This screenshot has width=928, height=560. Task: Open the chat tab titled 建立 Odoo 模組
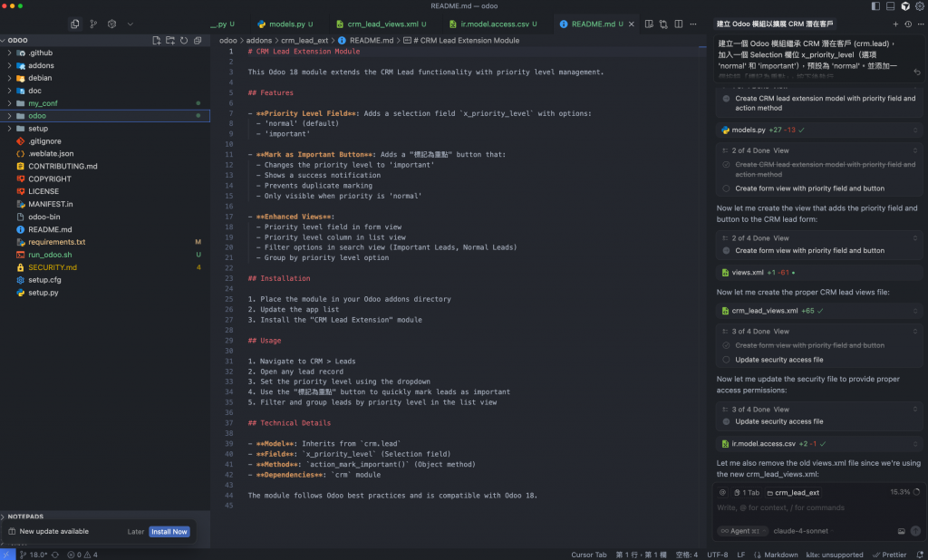pos(775,24)
